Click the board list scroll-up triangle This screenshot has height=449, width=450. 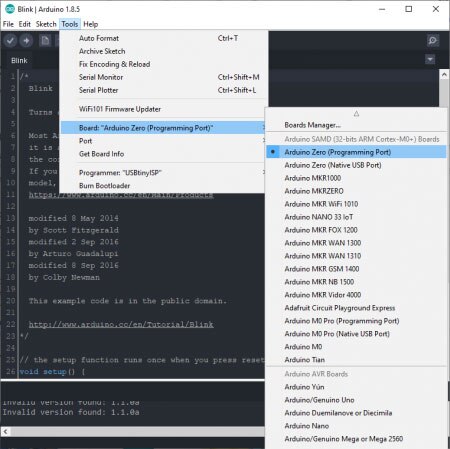click(356, 114)
